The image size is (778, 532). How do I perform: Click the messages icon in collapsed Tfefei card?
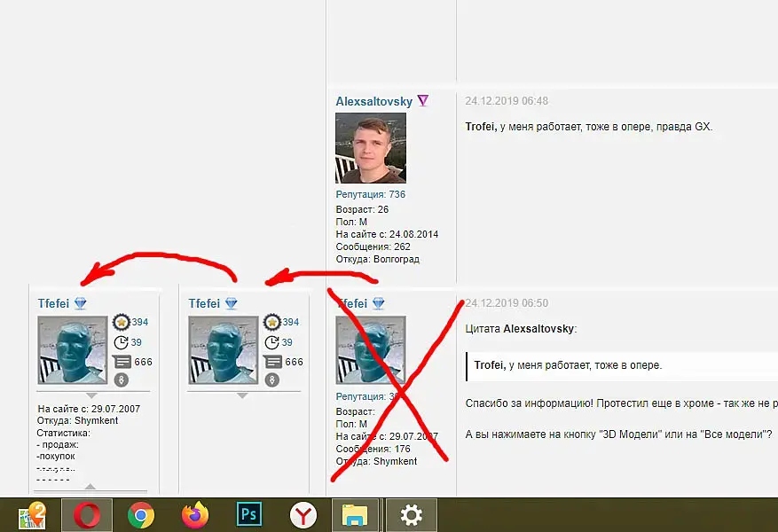[272, 362]
